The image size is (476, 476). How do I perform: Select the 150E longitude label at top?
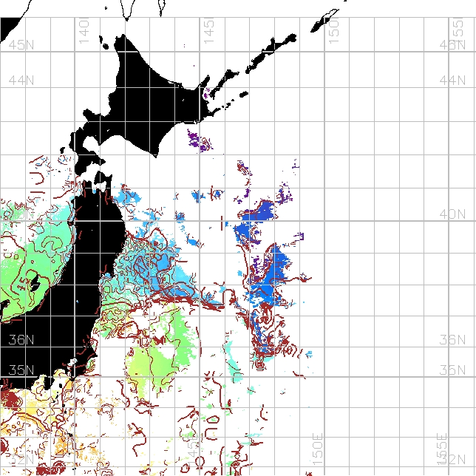(x=334, y=30)
